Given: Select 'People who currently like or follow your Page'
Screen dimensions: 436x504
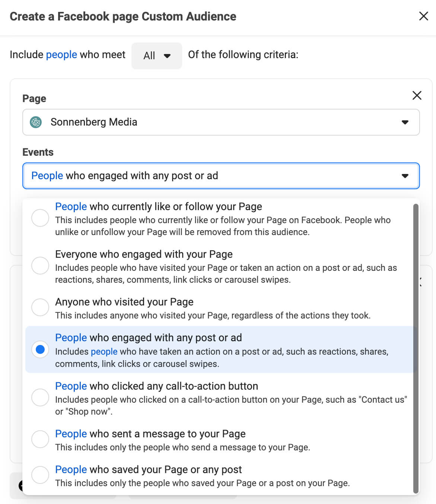Looking at the screenshot, I should tap(40, 218).
